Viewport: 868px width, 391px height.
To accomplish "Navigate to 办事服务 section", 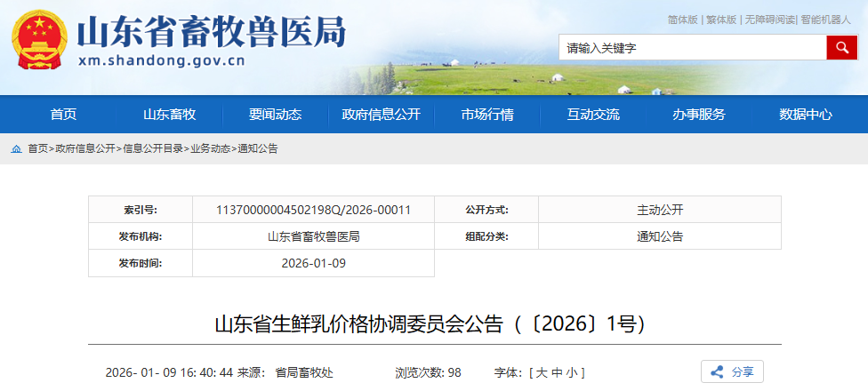I will point(699,115).
